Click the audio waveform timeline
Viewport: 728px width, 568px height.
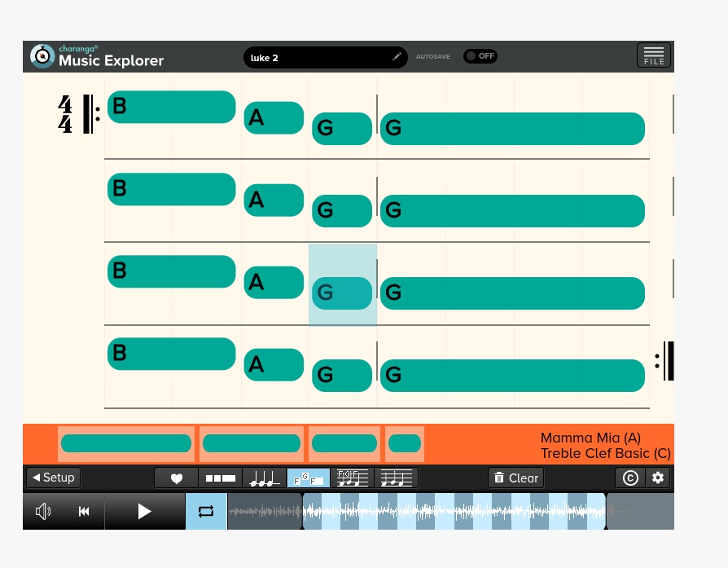click(x=454, y=512)
